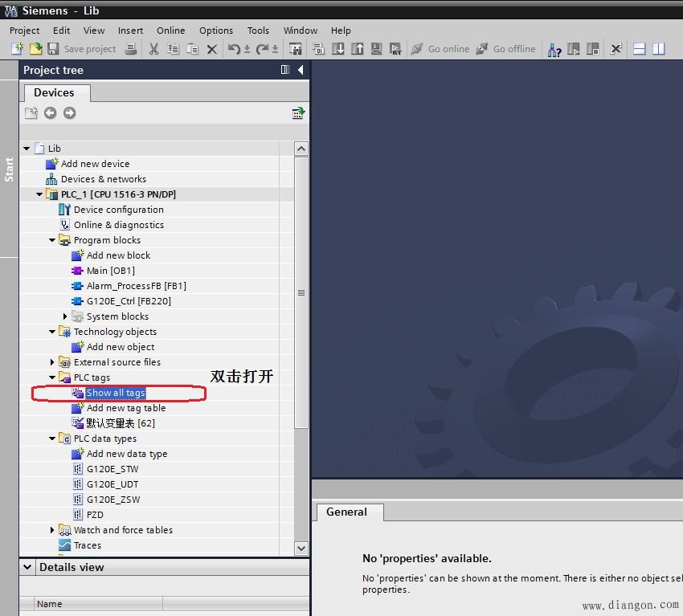This screenshot has height=616, width=683.
Task: Click the Start portal side tab
Action: pyautogui.click(x=9, y=169)
